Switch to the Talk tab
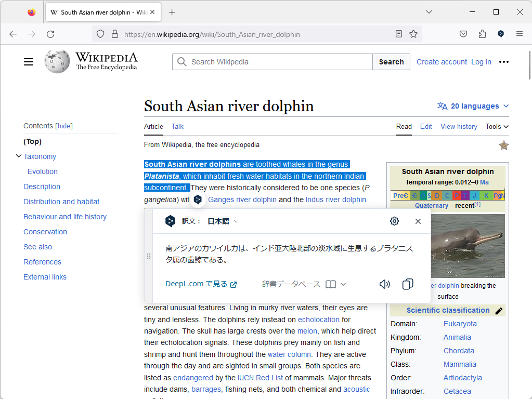The image size is (532, 399). tap(177, 126)
